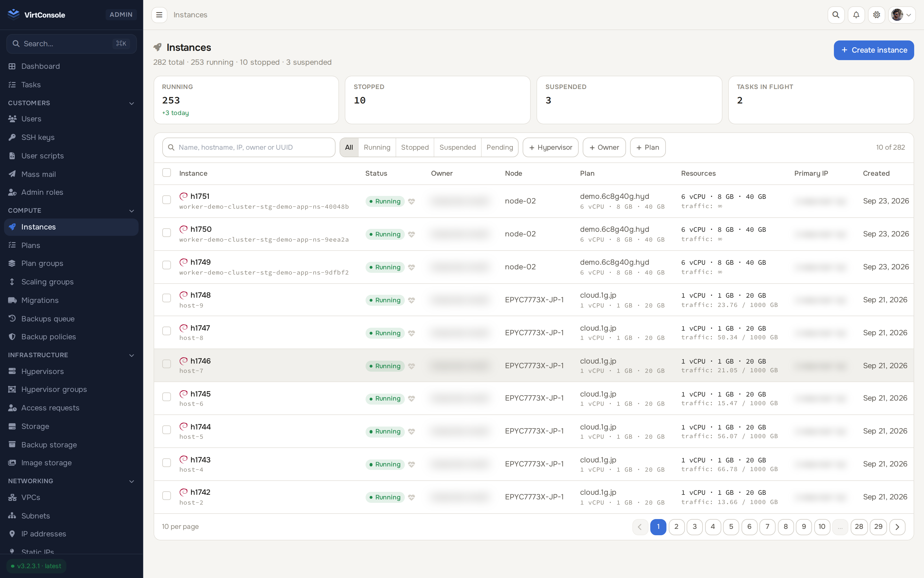Open Subnets page

pyautogui.click(x=71, y=516)
